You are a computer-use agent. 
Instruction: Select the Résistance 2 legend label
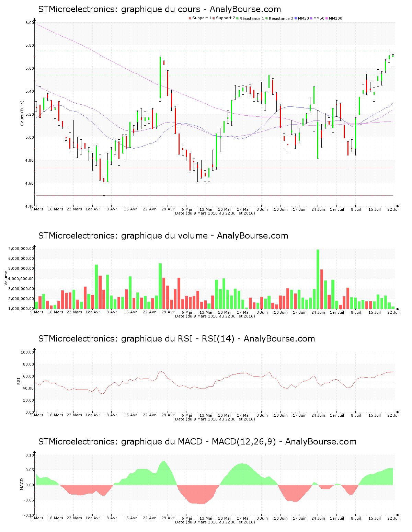281,19
